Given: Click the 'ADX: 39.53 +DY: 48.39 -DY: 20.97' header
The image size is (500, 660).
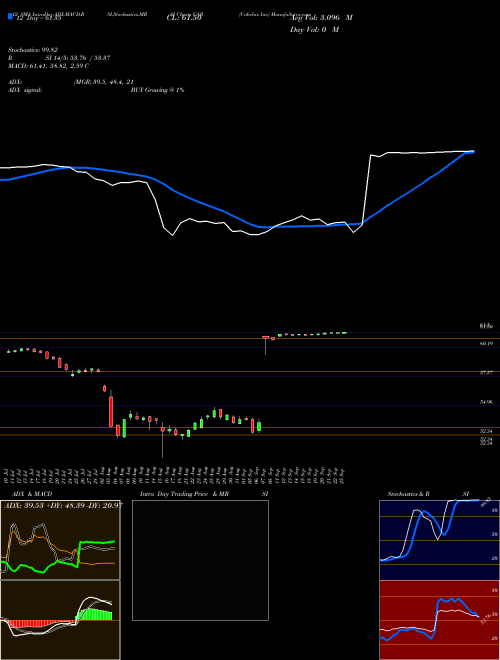Looking at the screenshot, I should pyautogui.click(x=63, y=505).
